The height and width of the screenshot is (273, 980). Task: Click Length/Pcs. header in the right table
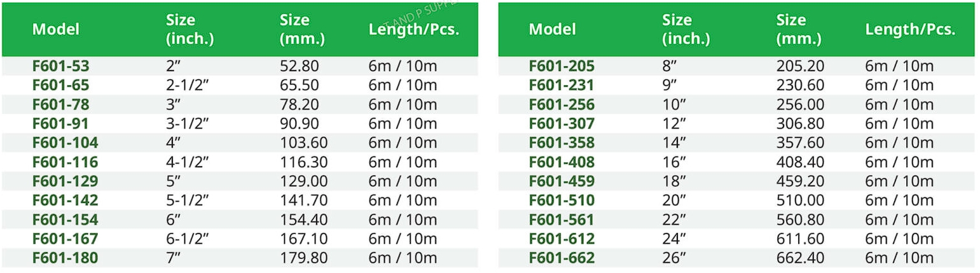coord(910,29)
